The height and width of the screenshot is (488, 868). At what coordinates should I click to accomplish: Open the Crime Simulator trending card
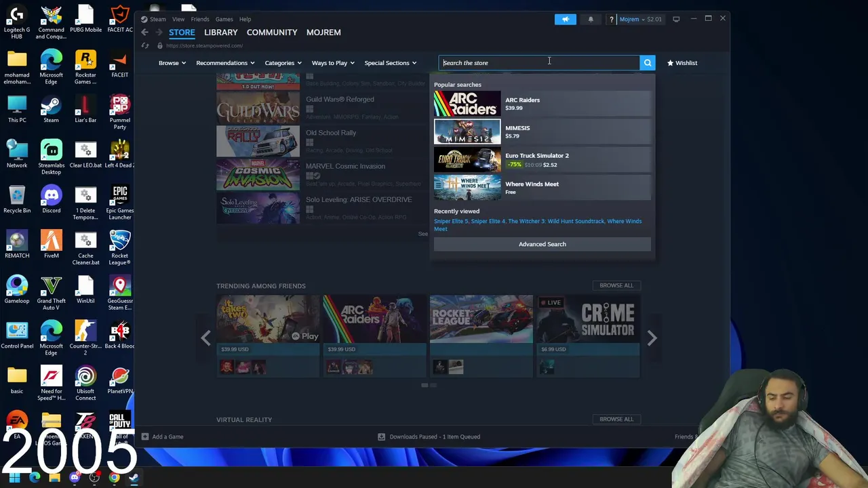587,335
